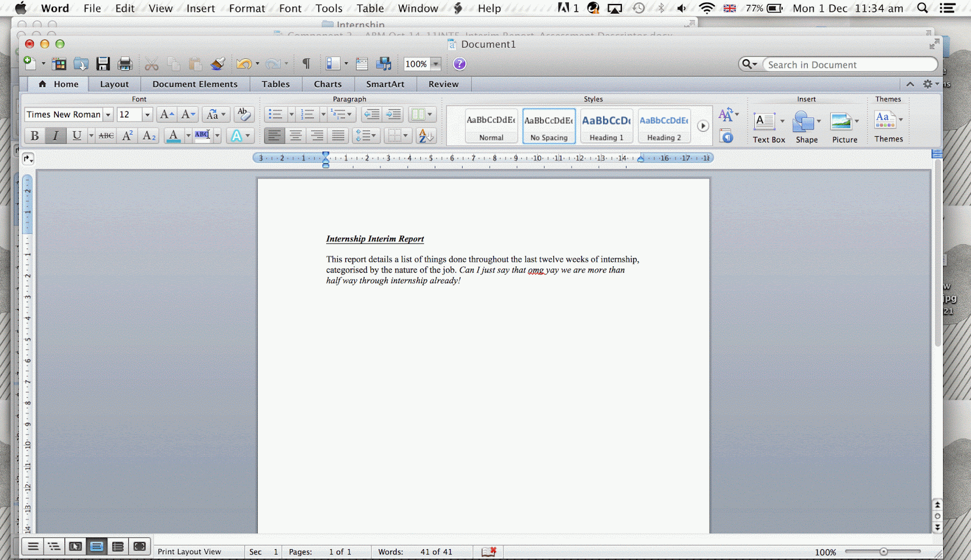The height and width of the screenshot is (560, 971).
Task: Open the font name dropdown
Action: click(x=108, y=115)
